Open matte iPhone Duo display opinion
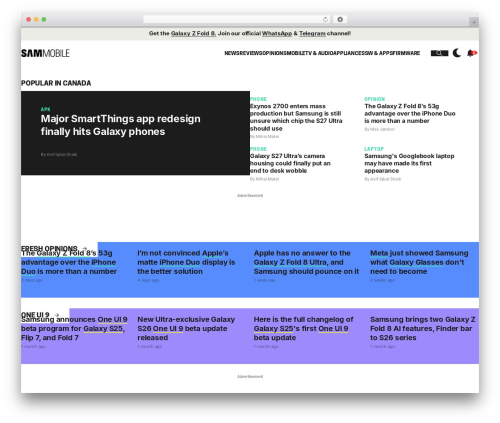Viewport: 500px width, 423px height. coord(186,262)
